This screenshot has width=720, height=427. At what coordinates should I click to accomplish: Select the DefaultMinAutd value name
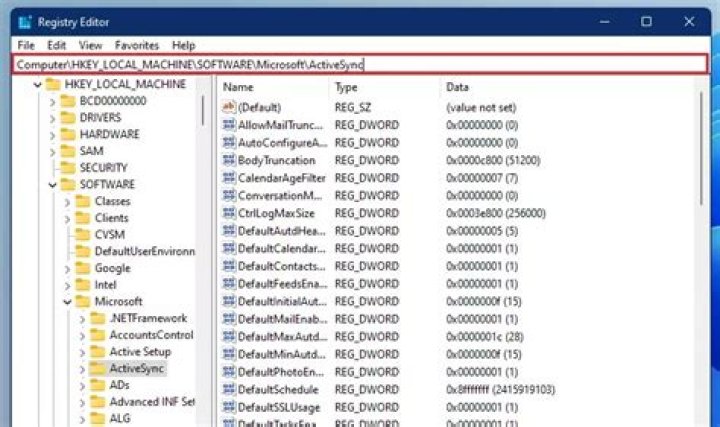pos(281,354)
